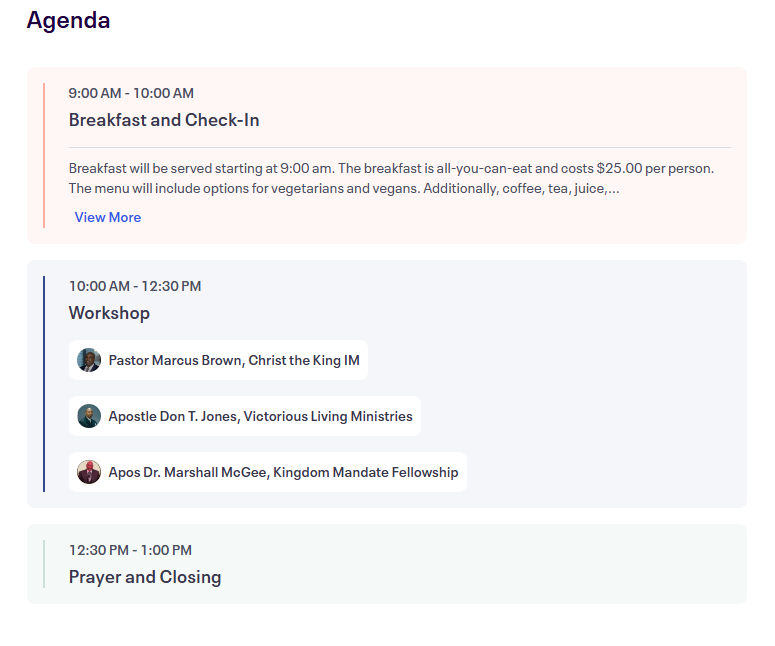Viewport: 775px width, 646px height.
Task: Click the 10:00 AM - 12:30 PM time label
Action: point(135,286)
